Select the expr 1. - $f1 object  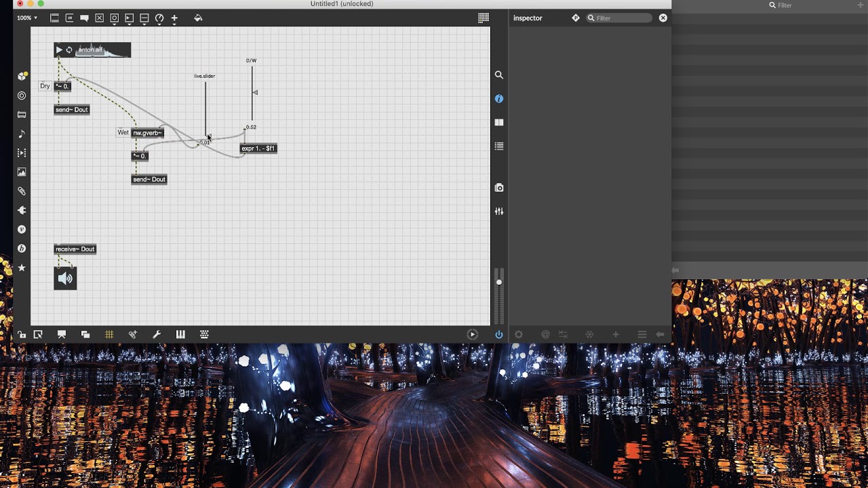pos(258,148)
